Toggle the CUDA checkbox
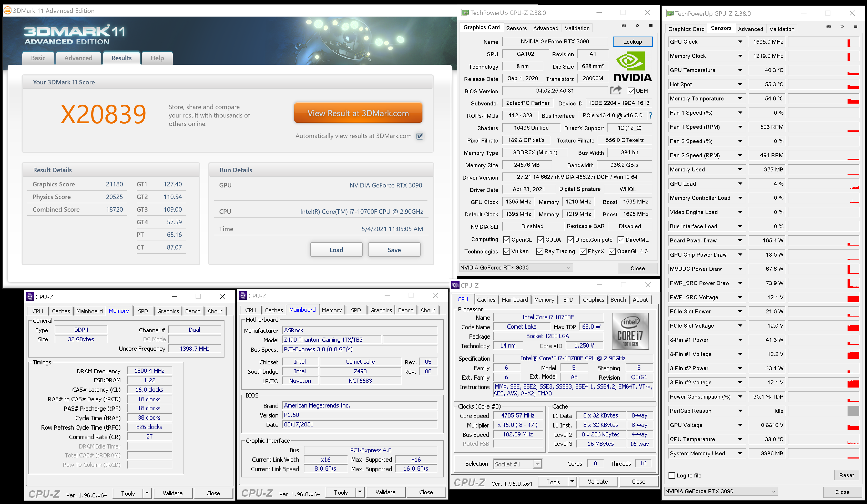 [540, 240]
